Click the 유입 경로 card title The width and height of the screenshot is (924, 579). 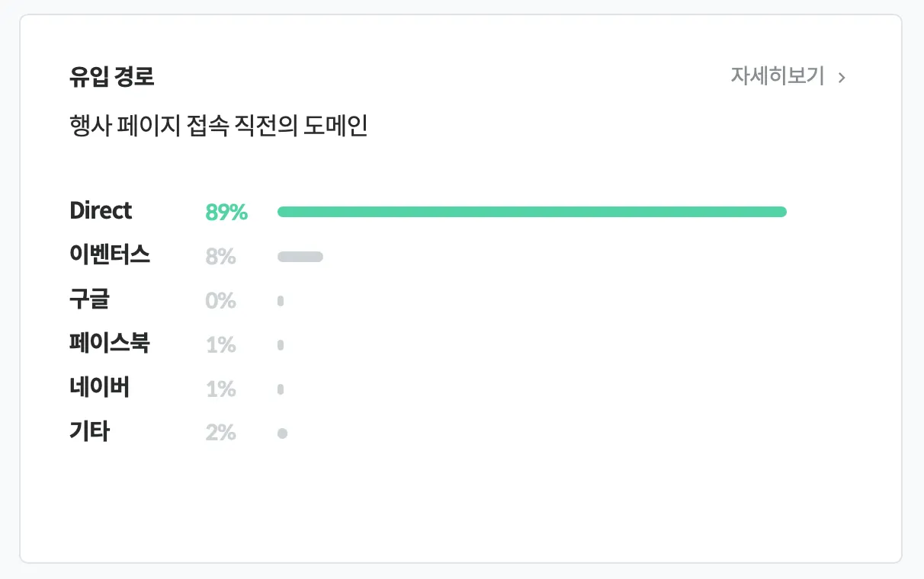112,76
